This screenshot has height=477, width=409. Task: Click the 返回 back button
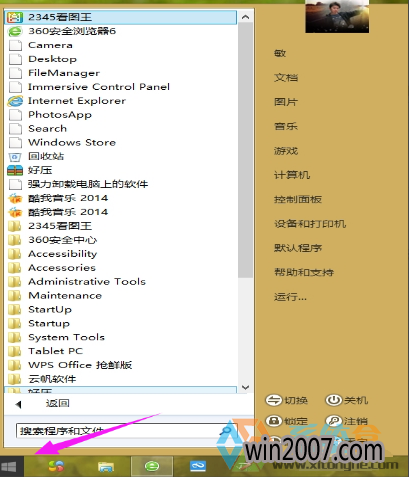pos(57,403)
